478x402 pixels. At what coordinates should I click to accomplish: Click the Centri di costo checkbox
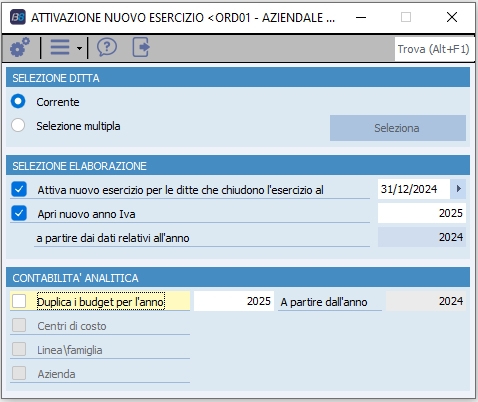click(x=19, y=325)
